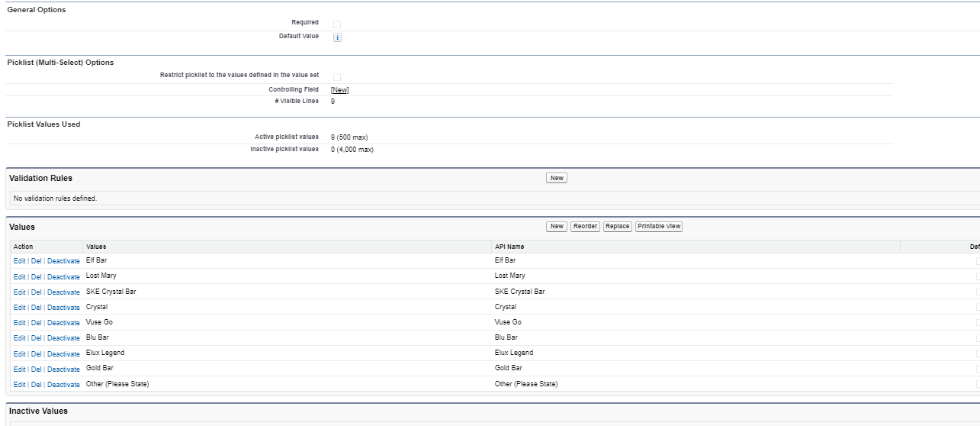
Task: Edit the Gold Bar value
Action: click(20, 370)
